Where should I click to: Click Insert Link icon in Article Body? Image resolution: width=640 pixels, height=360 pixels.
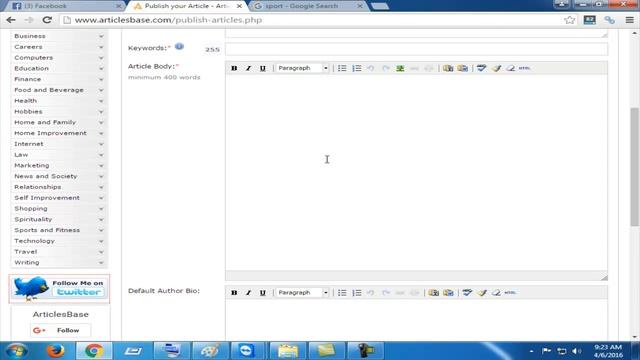point(414,68)
